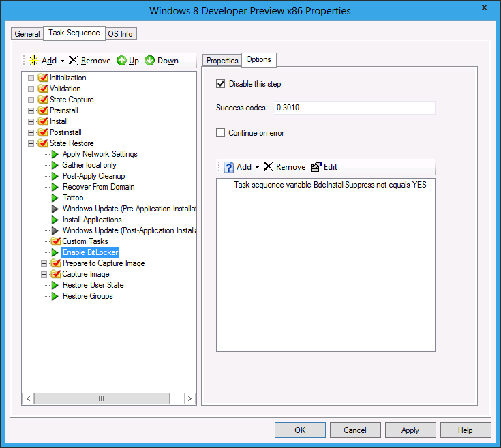Open the OS Info tab
The width and height of the screenshot is (501, 448).
(121, 33)
